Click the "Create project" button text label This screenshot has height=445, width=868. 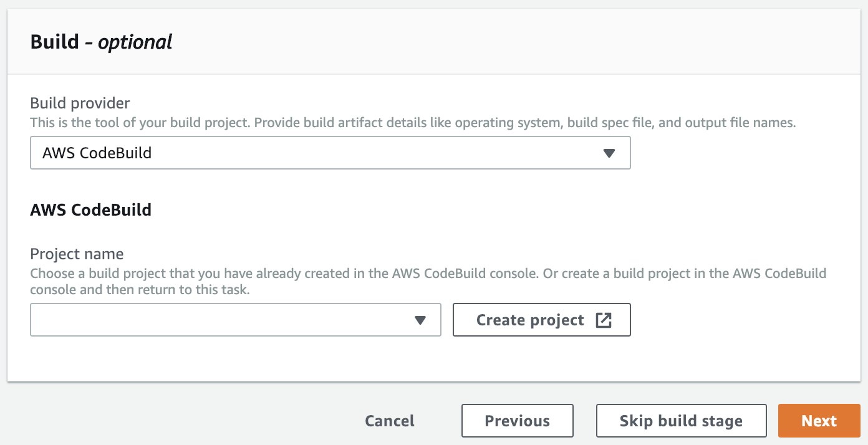click(530, 320)
